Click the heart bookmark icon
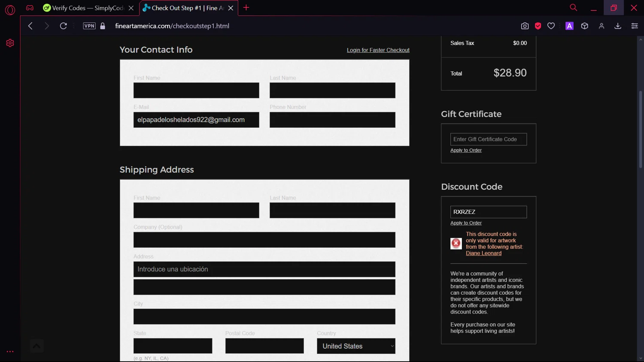 click(x=551, y=26)
